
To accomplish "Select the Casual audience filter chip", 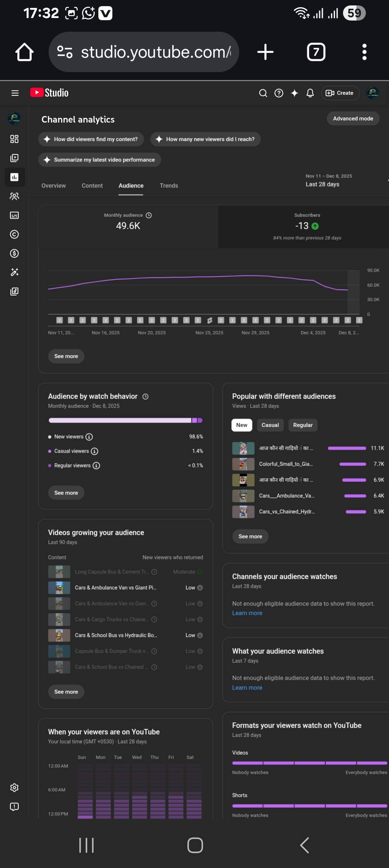I will pos(270,425).
